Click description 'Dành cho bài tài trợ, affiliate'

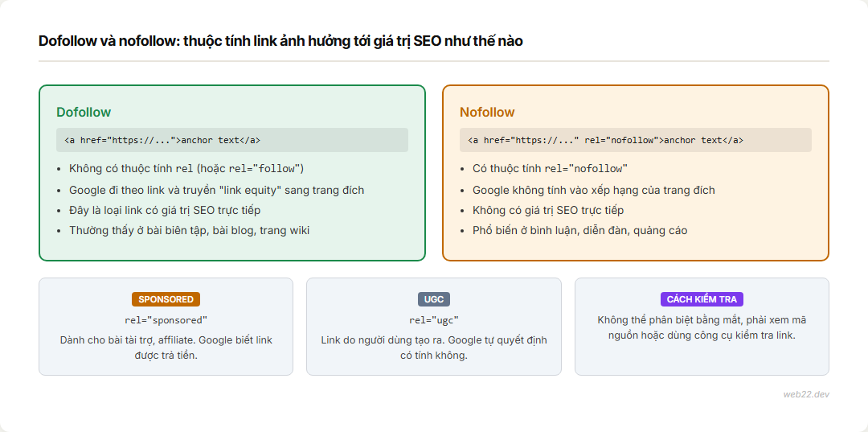[166, 348]
